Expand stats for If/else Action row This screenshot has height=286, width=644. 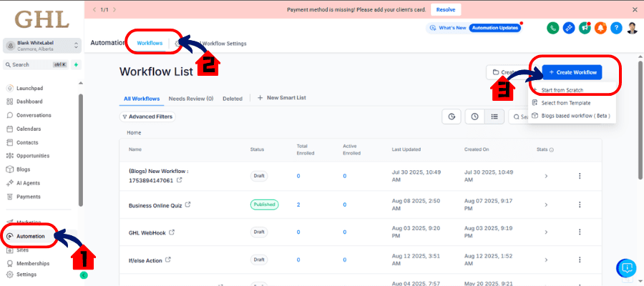pos(546,260)
